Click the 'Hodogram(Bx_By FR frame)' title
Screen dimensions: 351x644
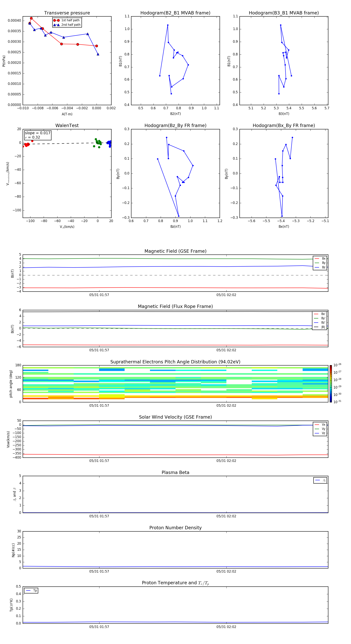[x=284, y=125]
